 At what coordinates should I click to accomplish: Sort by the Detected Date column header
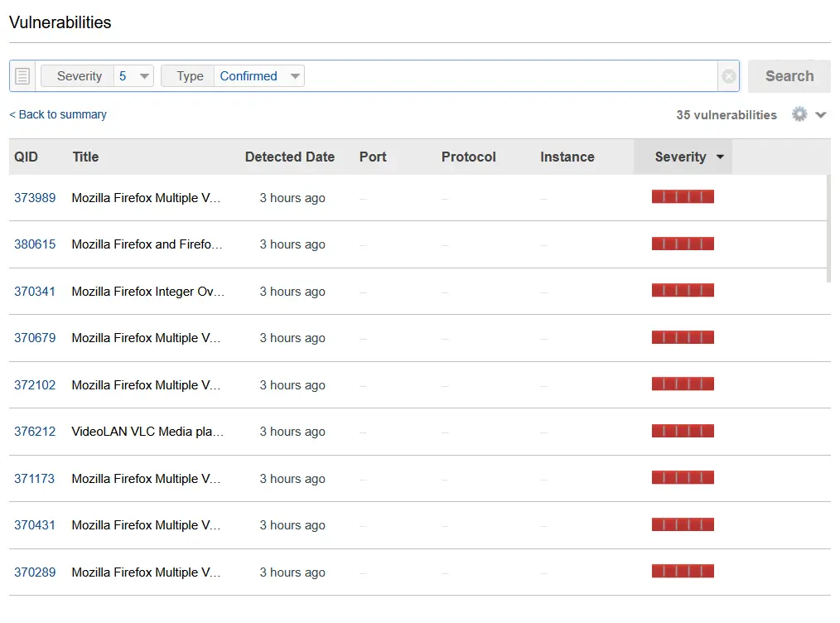pyautogui.click(x=290, y=157)
